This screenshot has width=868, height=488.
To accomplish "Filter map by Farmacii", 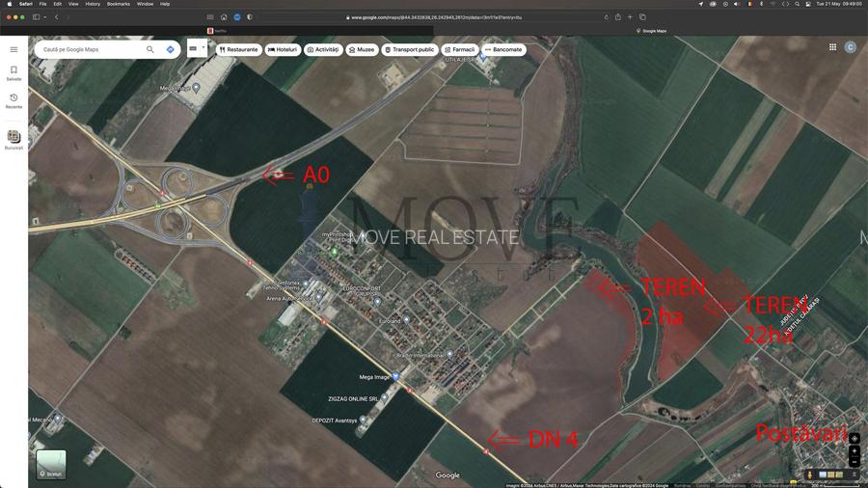I will 458,49.
